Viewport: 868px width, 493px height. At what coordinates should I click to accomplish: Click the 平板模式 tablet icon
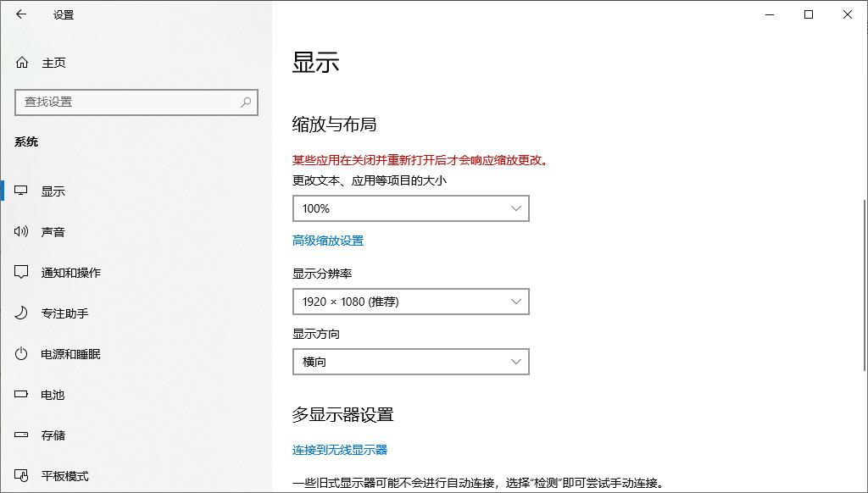21,475
